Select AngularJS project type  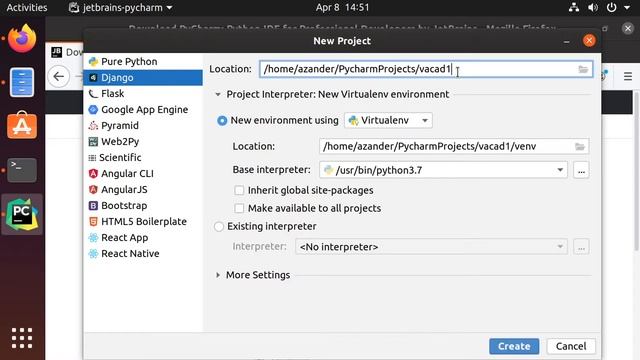(x=142, y=189)
